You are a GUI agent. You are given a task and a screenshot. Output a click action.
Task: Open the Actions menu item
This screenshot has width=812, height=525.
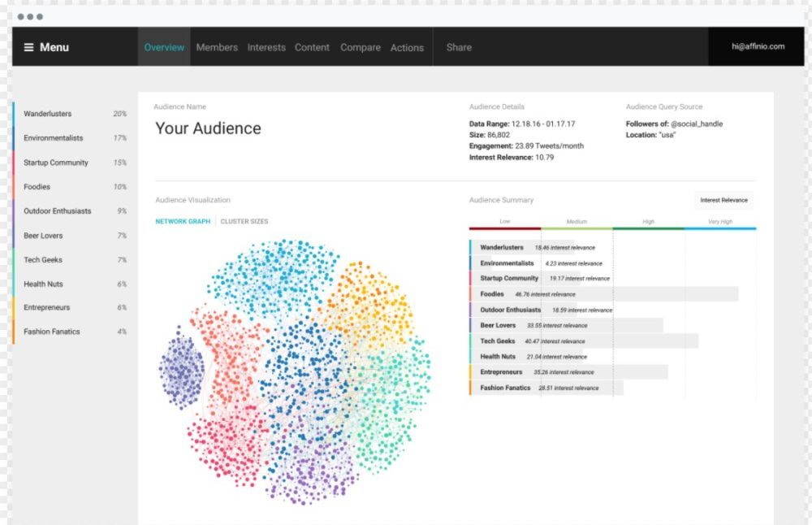tap(407, 47)
